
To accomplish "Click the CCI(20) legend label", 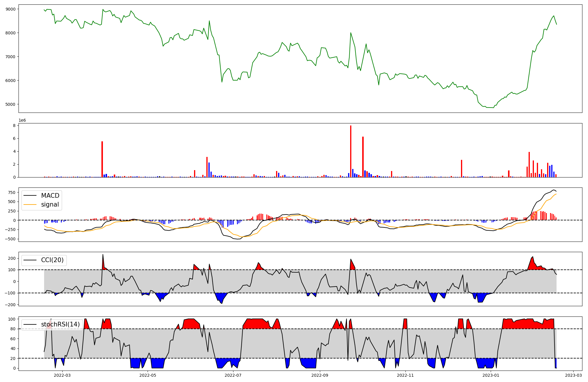I will coord(52,260).
